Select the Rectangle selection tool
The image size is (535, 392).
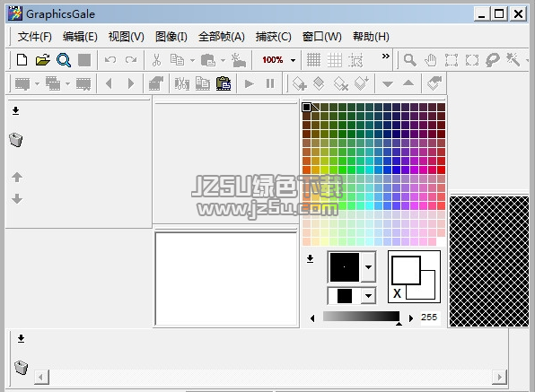coord(451,60)
